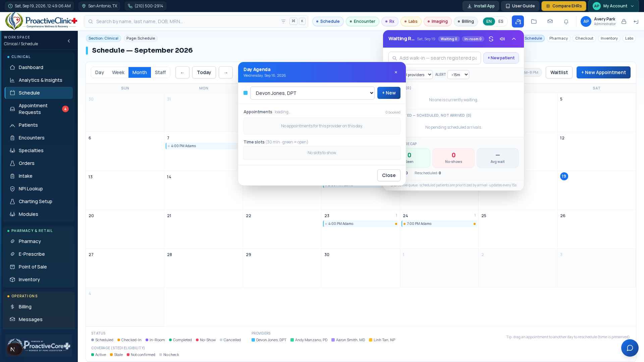
Task: Open search filter options icon
Action: pyautogui.click(x=283, y=21)
